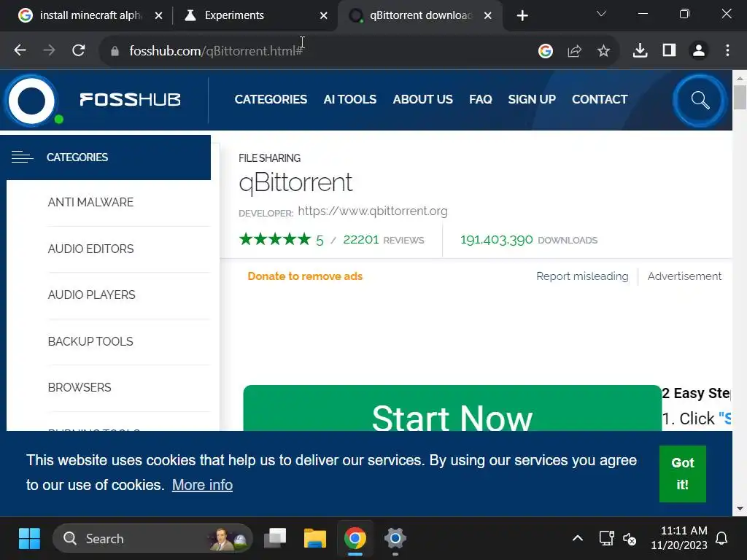Open the ABOUT US page
This screenshot has width=747, height=560.
click(422, 99)
